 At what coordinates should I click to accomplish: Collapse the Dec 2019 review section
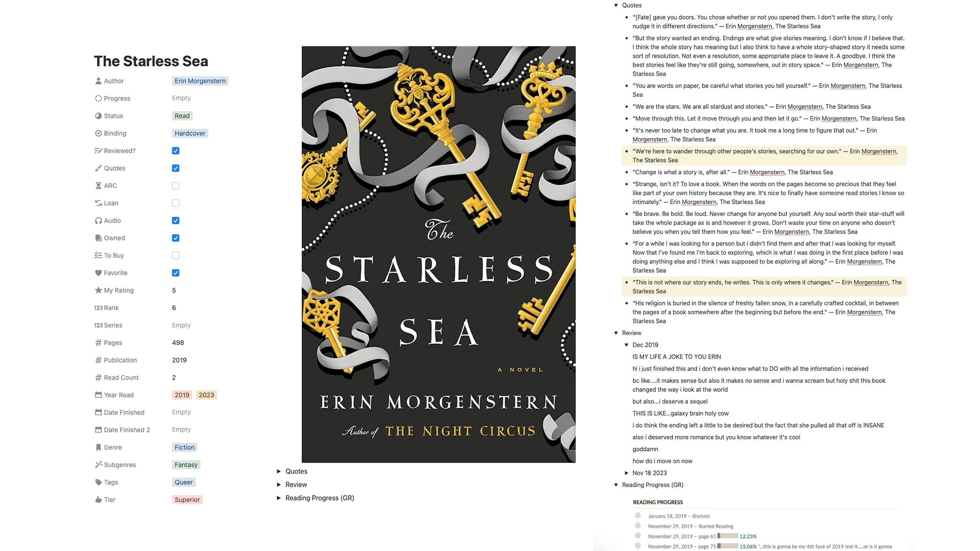(626, 345)
